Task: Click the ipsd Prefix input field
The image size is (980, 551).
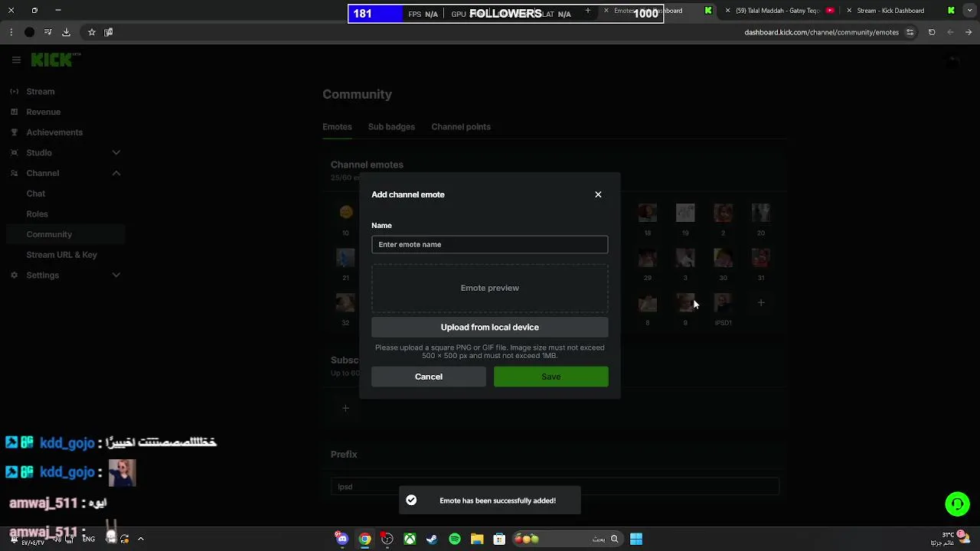Action: click(555, 487)
